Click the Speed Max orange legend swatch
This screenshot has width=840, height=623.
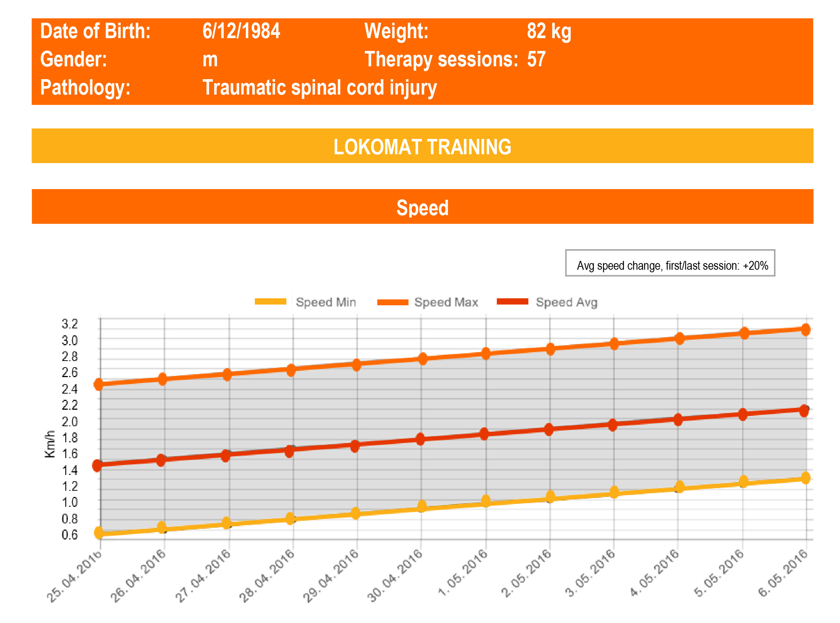coord(392,302)
